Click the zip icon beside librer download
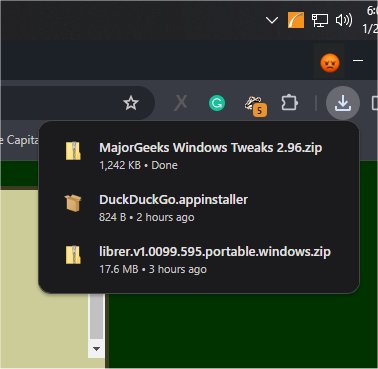Image resolution: width=378 pixels, height=369 pixels. 73,255
